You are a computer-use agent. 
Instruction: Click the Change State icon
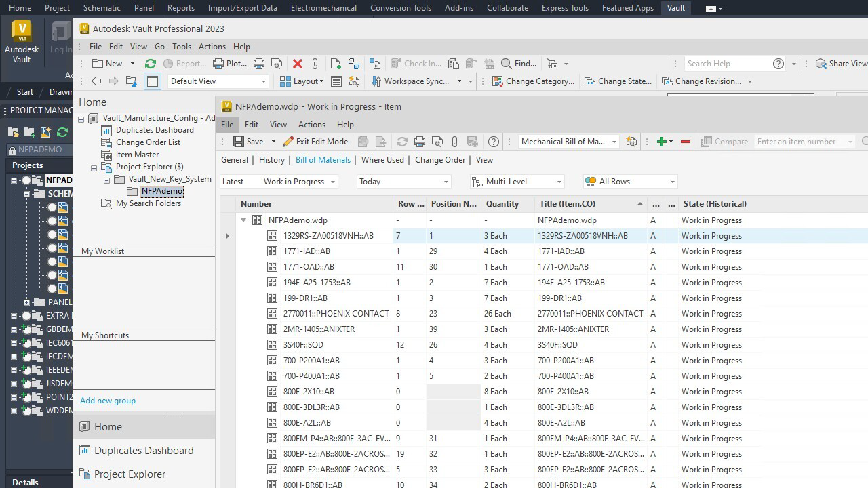[x=589, y=81]
